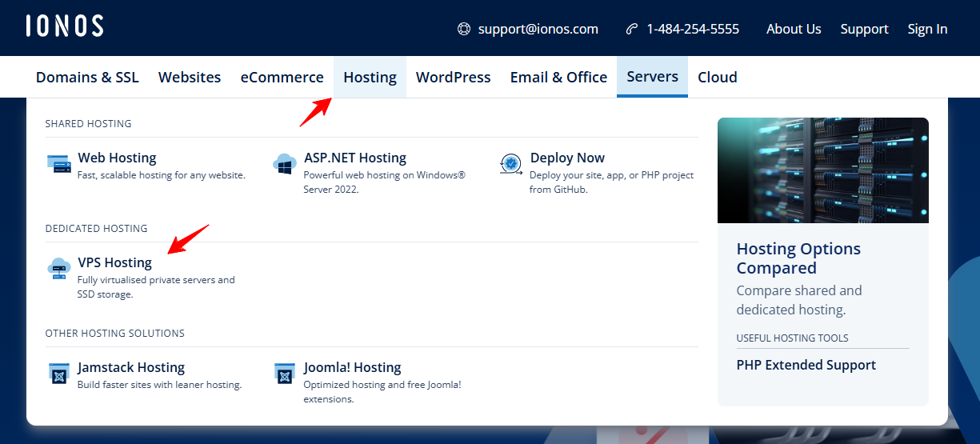The height and width of the screenshot is (444, 980).
Task: Click 'Fully virtualised private servers and SSD storage.' text
Action: (x=156, y=287)
